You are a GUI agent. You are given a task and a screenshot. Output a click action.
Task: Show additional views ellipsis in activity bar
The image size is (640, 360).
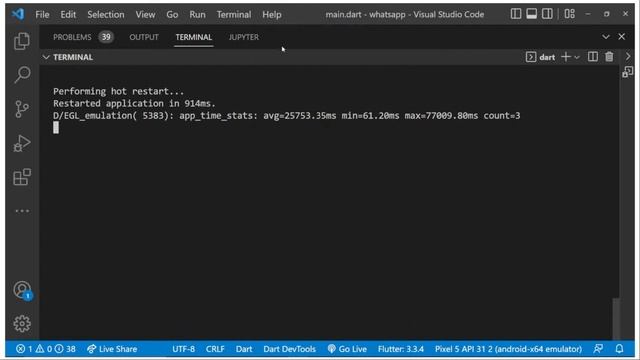[x=22, y=211]
